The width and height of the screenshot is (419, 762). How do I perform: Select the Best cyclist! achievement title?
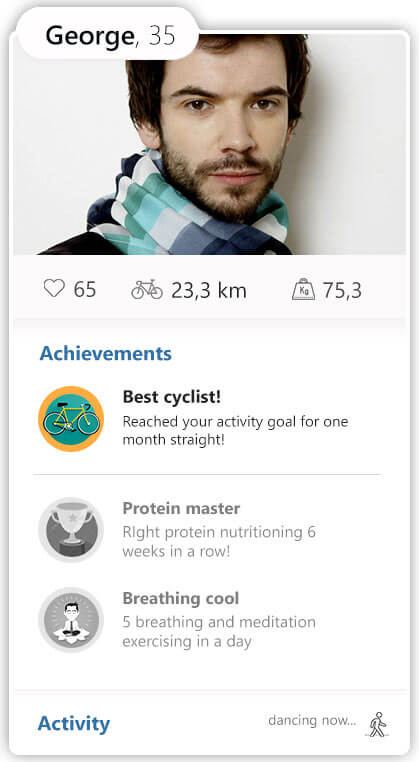pyautogui.click(x=172, y=397)
